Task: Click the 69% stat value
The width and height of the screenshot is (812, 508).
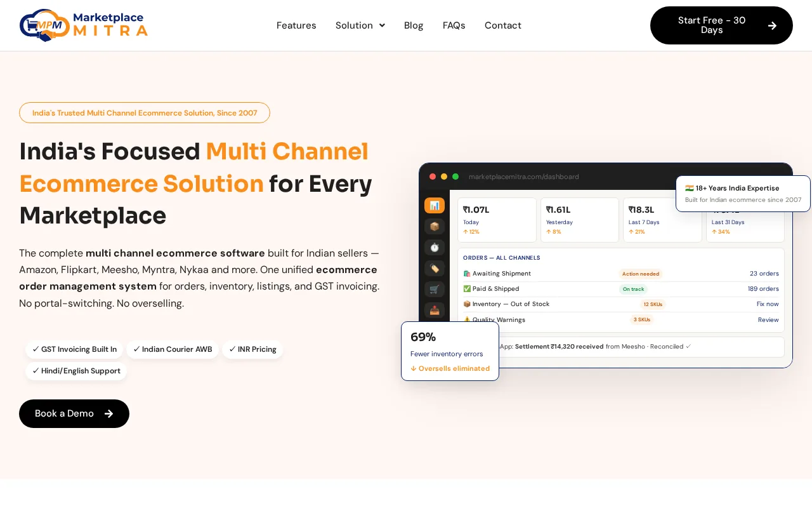Action: click(423, 337)
